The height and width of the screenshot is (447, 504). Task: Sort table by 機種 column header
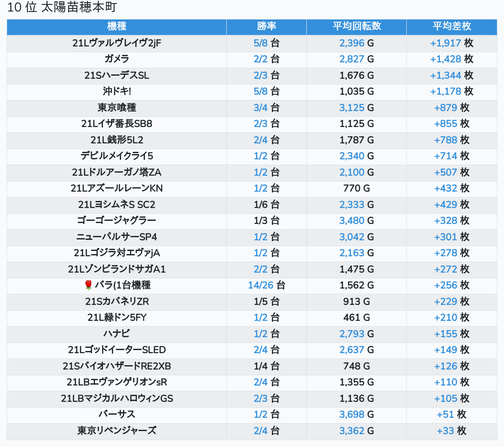117,27
